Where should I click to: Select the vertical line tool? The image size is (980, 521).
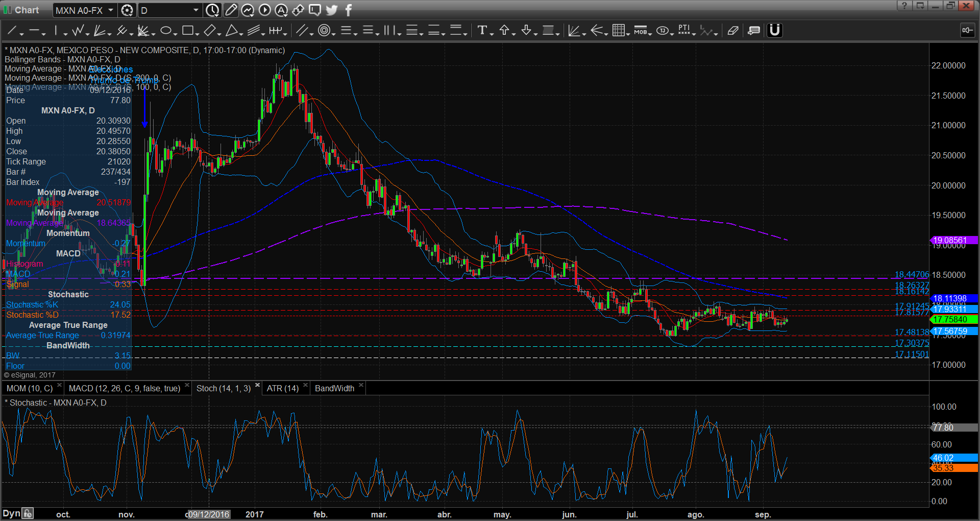point(56,31)
